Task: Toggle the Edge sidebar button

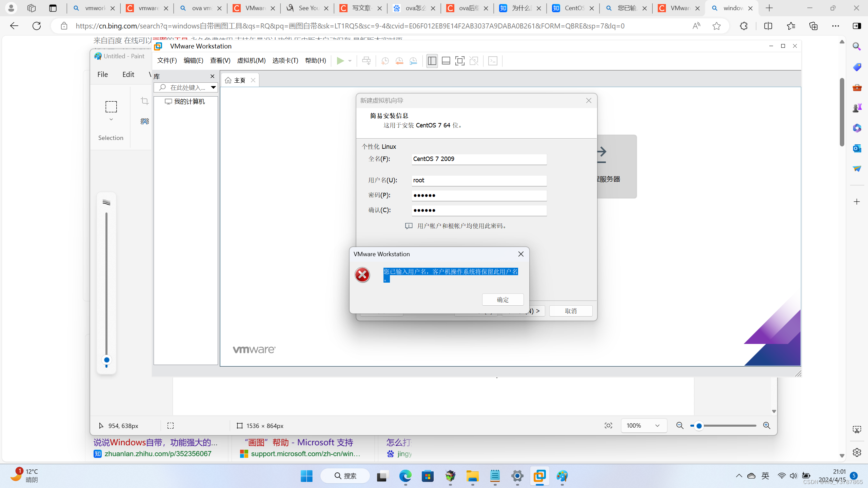Action: coord(857,26)
